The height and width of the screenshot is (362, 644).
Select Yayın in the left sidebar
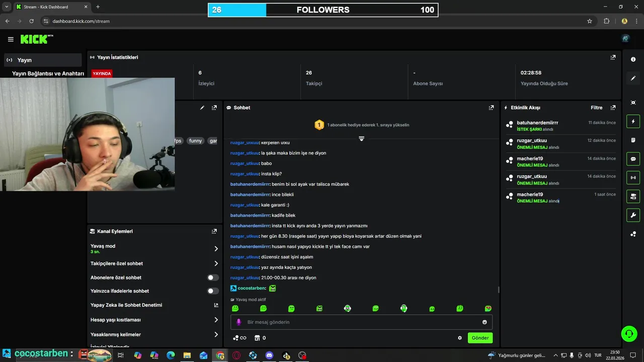(42, 60)
